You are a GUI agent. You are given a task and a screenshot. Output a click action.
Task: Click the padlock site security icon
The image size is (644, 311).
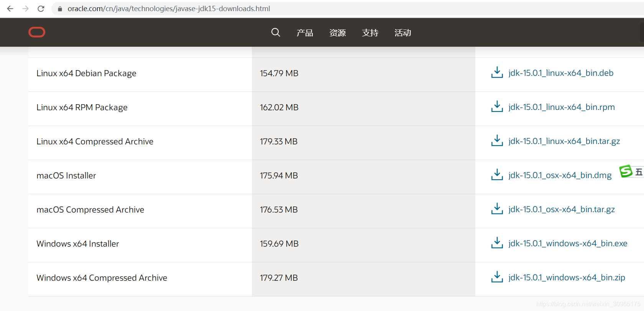(x=60, y=8)
